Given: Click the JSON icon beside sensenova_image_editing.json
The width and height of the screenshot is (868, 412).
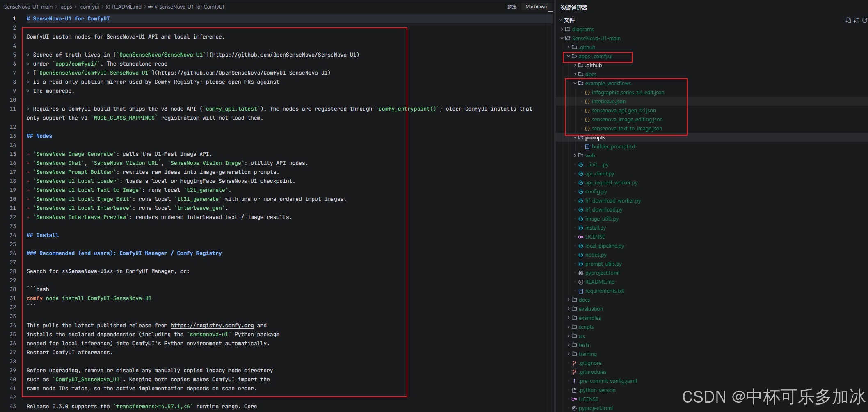Looking at the screenshot, I should (x=587, y=120).
